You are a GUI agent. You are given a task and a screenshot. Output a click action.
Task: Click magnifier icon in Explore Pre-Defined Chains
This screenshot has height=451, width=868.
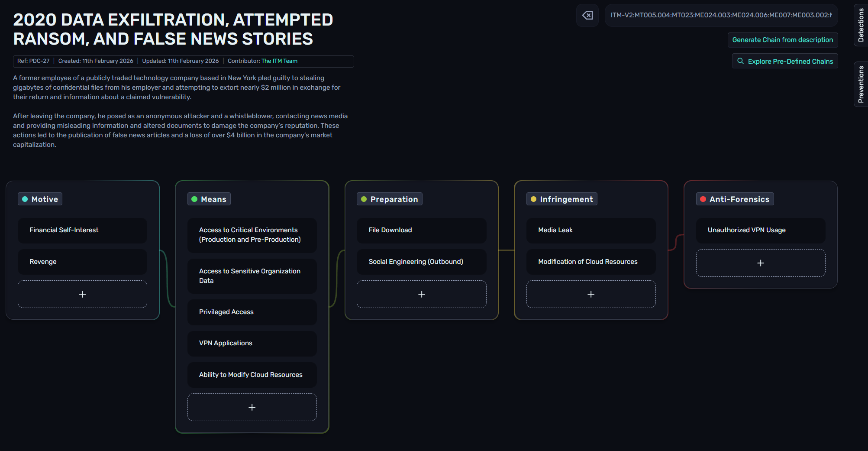741,61
